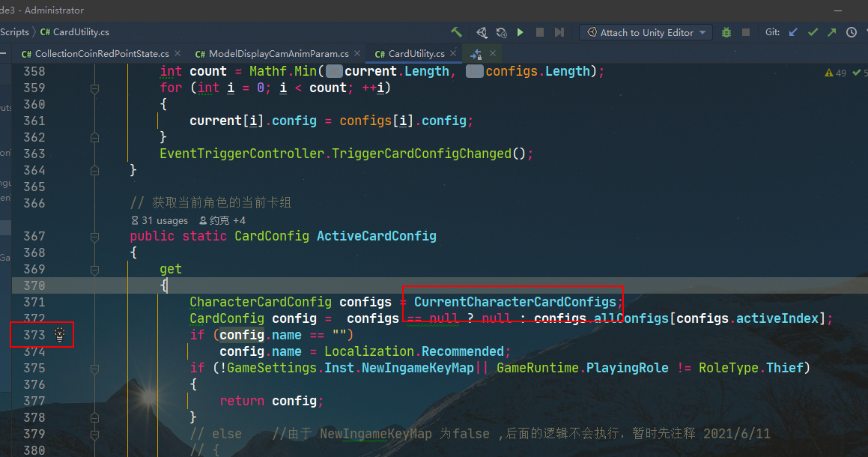
Task: Start debugging with the green bug icon
Action: (x=726, y=33)
